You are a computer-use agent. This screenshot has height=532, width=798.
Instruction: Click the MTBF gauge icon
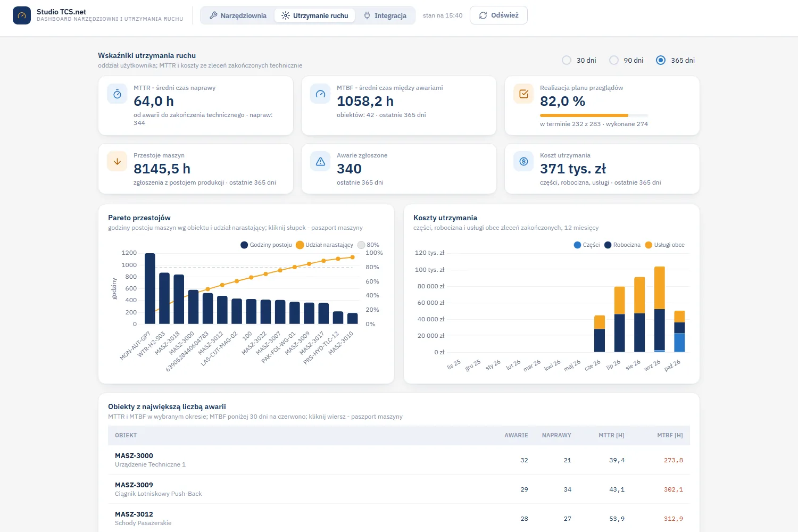click(x=320, y=94)
